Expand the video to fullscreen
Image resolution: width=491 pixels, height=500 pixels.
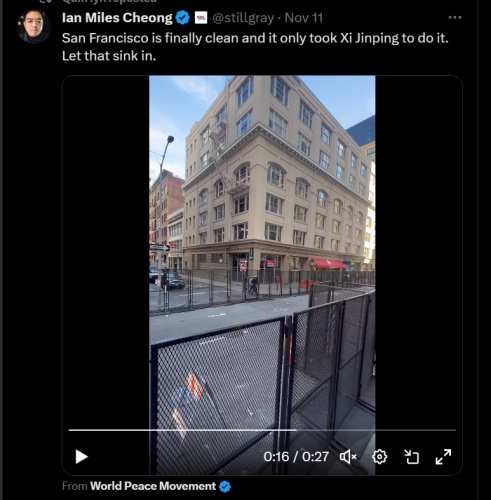coord(443,457)
